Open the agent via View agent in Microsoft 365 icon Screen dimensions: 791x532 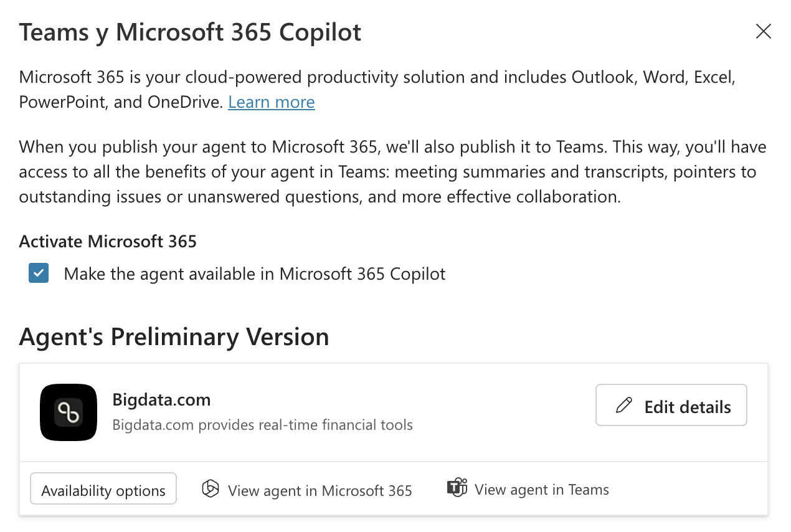click(211, 489)
